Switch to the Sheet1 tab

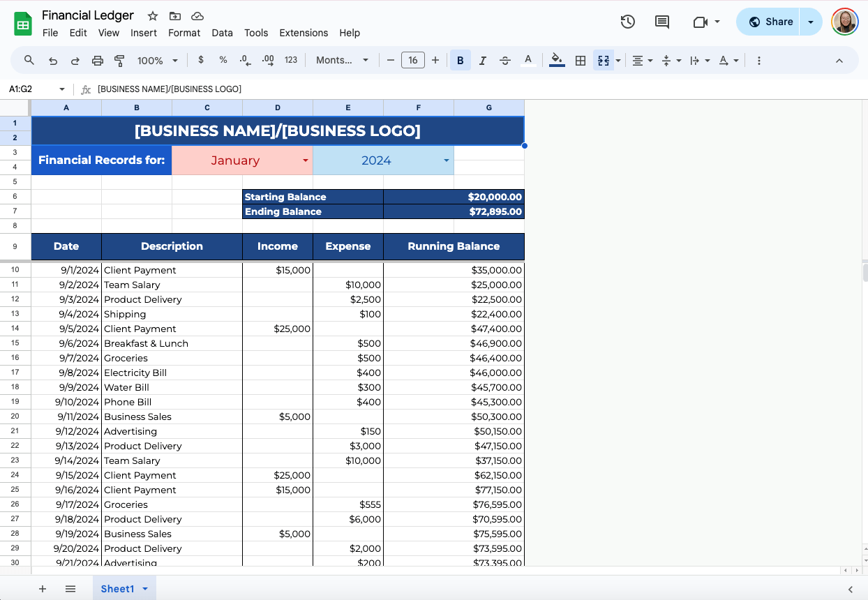pyautogui.click(x=117, y=589)
